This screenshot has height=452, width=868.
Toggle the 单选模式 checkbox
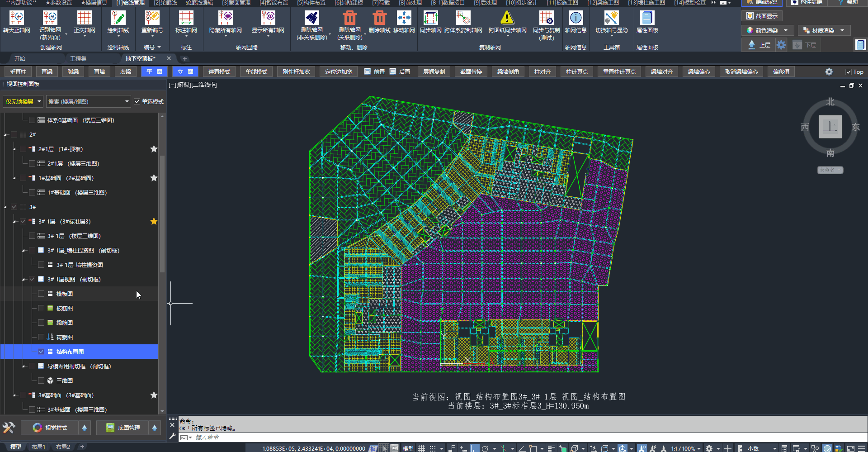tap(137, 102)
